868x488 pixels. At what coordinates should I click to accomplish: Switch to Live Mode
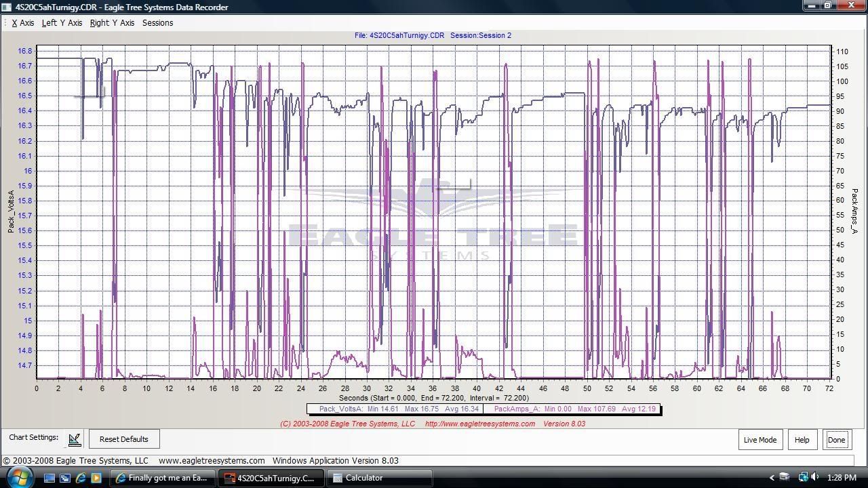tap(759, 439)
